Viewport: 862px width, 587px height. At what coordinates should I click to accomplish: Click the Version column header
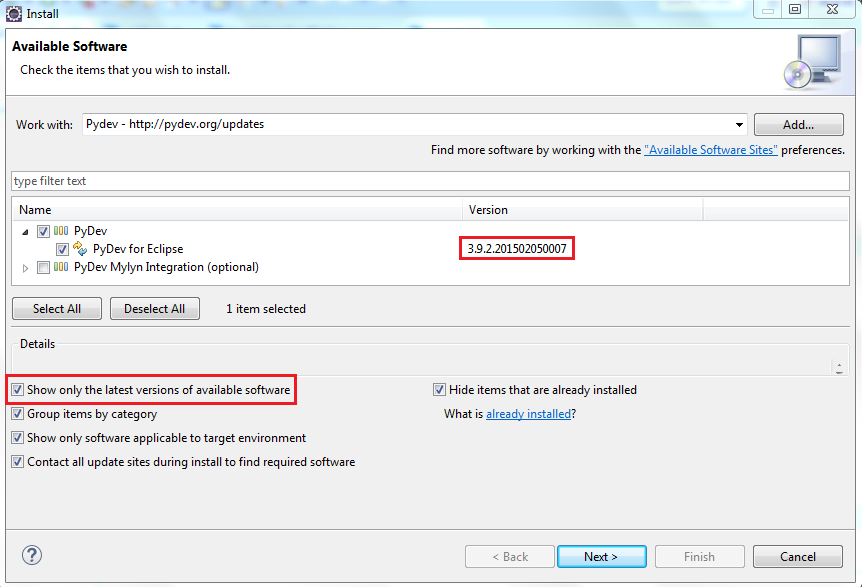583,210
